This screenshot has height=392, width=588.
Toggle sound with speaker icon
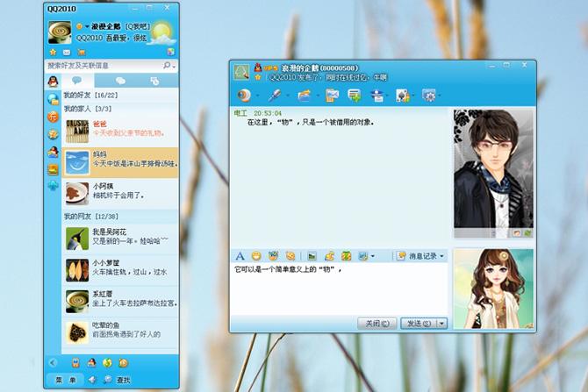coord(92,380)
